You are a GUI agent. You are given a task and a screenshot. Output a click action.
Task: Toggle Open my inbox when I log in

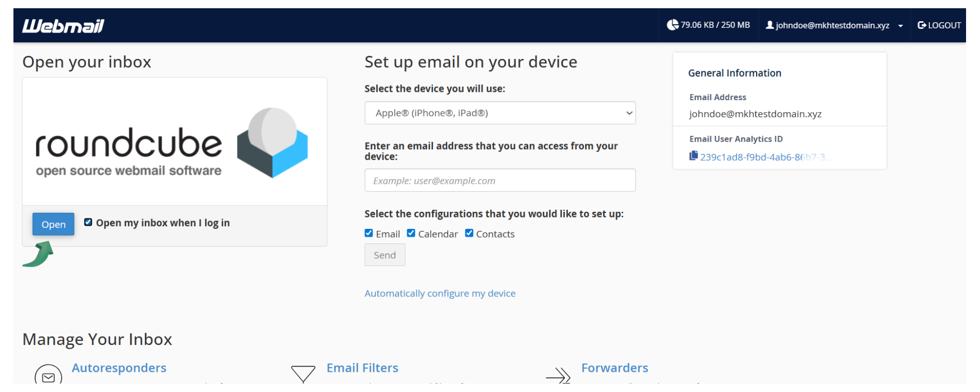[88, 222]
